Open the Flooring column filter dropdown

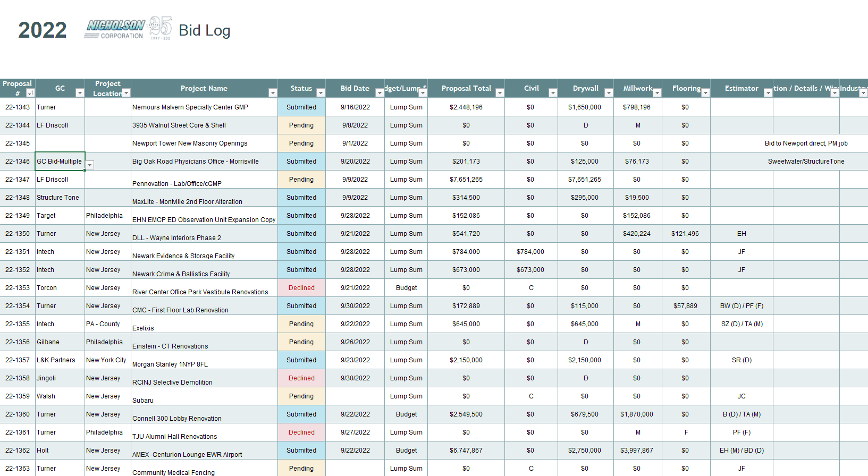coord(705,93)
